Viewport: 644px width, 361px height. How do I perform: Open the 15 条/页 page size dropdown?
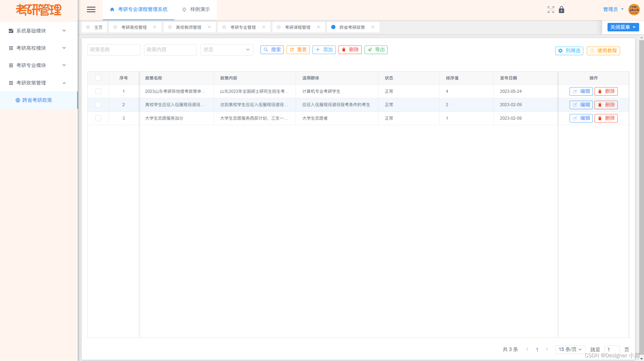click(x=570, y=349)
